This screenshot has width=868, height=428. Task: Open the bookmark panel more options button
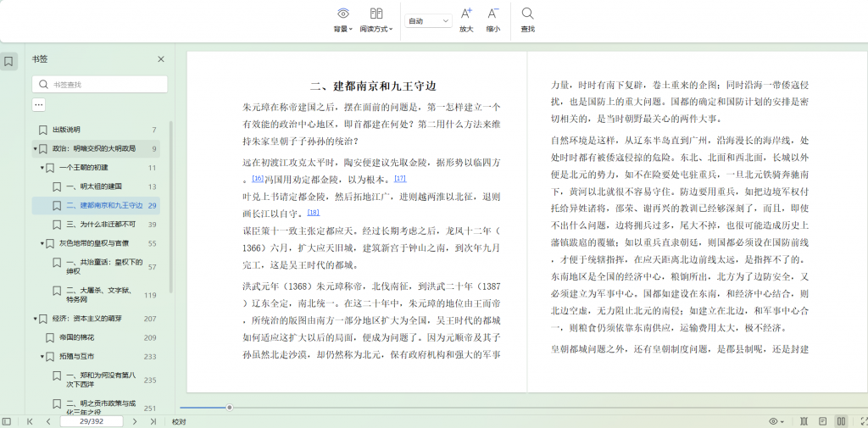click(39, 104)
